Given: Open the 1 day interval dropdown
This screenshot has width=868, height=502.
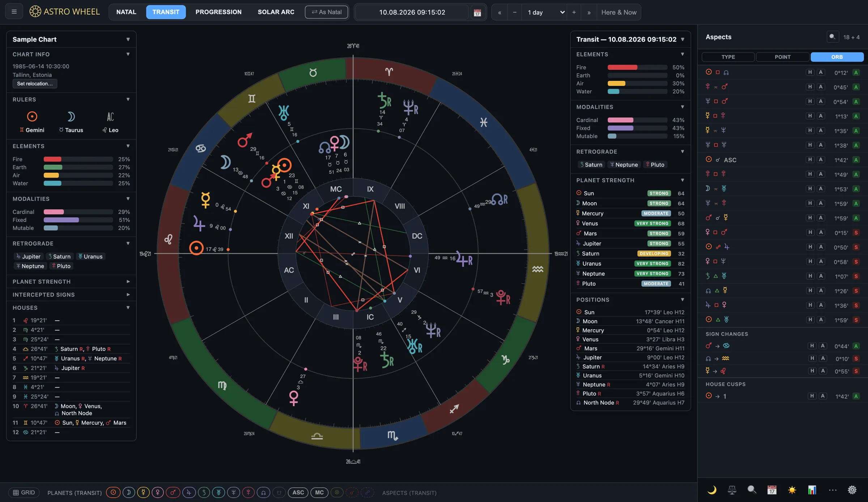Looking at the screenshot, I should pyautogui.click(x=544, y=12).
